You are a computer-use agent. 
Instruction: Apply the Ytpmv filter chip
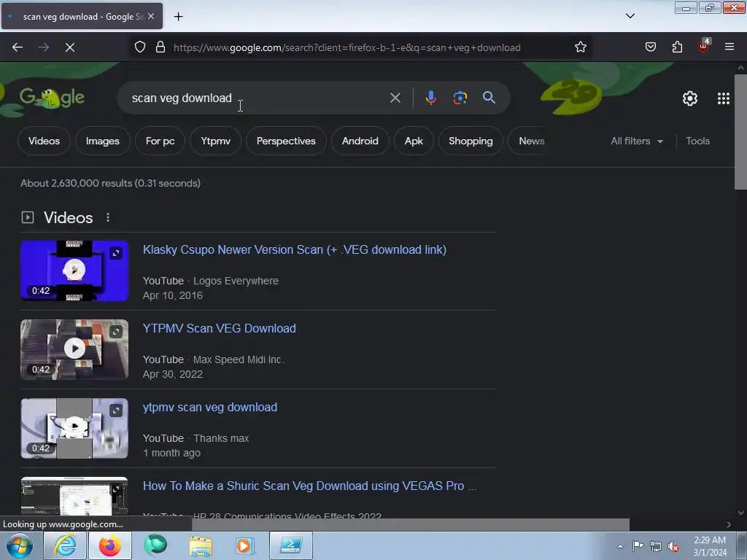pos(215,141)
